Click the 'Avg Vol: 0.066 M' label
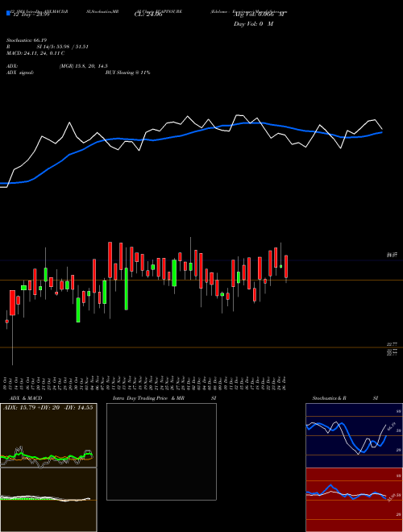The image size is (403, 532). point(259,15)
